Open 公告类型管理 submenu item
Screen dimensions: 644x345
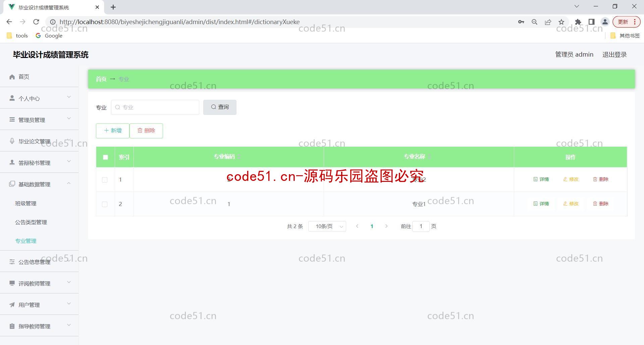point(31,222)
